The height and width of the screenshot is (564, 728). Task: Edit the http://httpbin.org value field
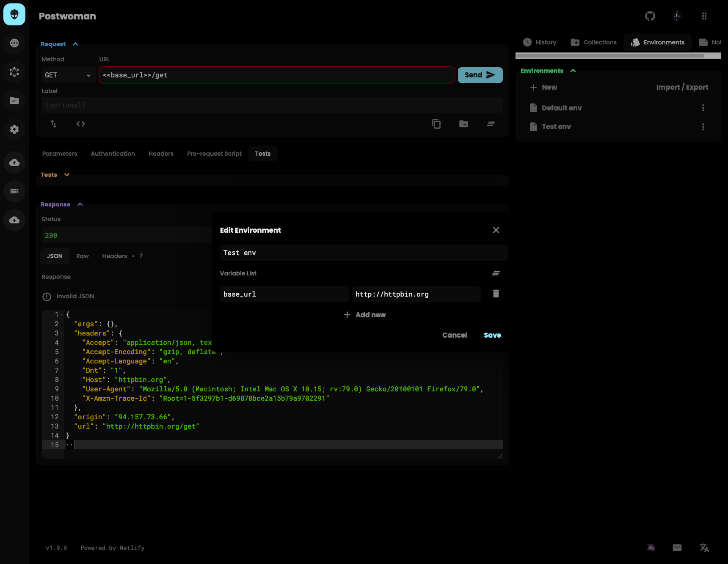pyautogui.click(x=416, y=294)
